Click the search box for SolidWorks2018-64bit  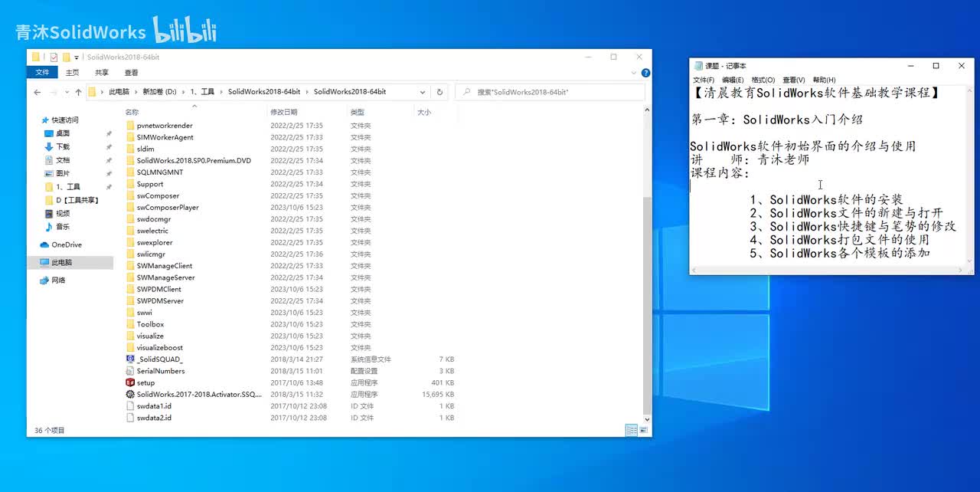pos(549,92)
